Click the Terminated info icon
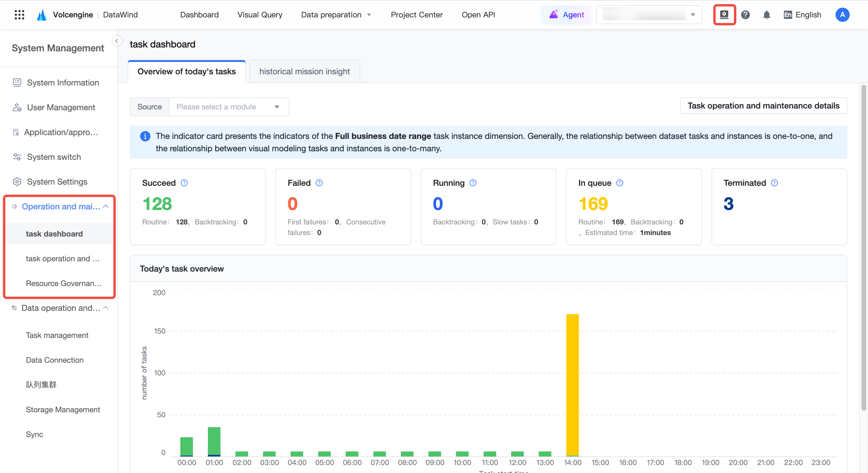This screenshot has height=473, width=868. point(774,183)
